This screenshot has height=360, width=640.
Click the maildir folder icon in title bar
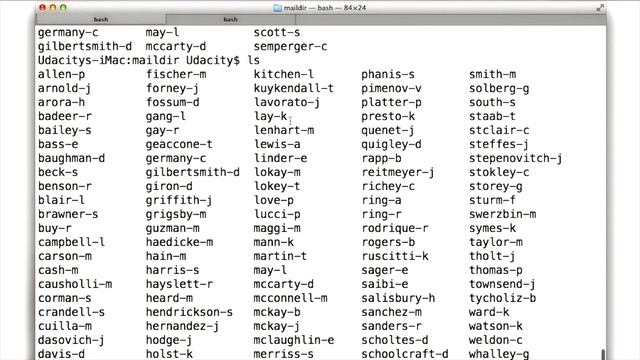tap(278, 8)
